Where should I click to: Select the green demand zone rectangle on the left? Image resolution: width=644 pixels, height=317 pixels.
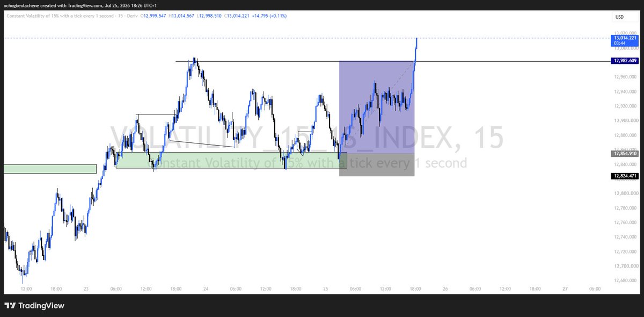(50, 169)
